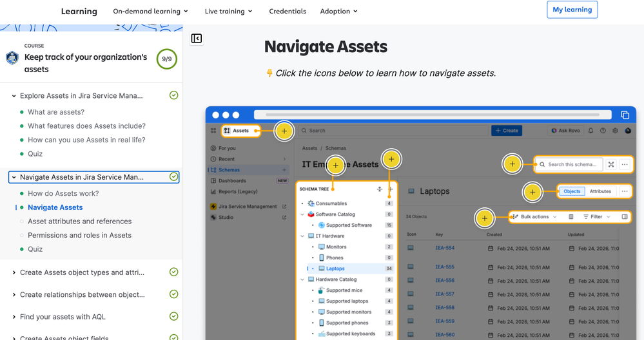This screenshot has width=644, height=340.
Task: Open lesson Asset attributes and references
Action: (x=80, y=221)
